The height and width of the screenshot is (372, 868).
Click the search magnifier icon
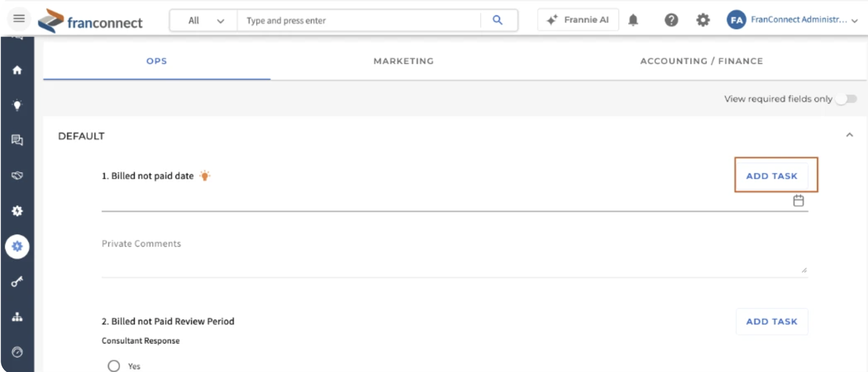click(497, 20)
